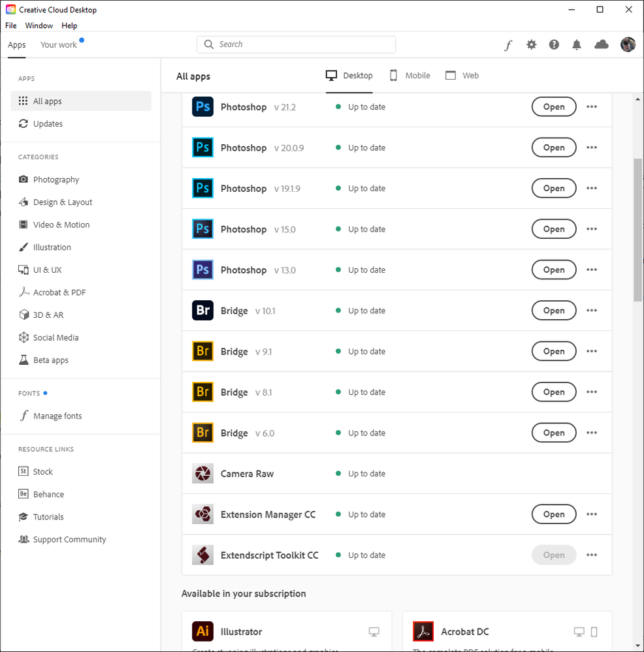Expand more options for Bridge v 9.1

click(x=592, y=351)
